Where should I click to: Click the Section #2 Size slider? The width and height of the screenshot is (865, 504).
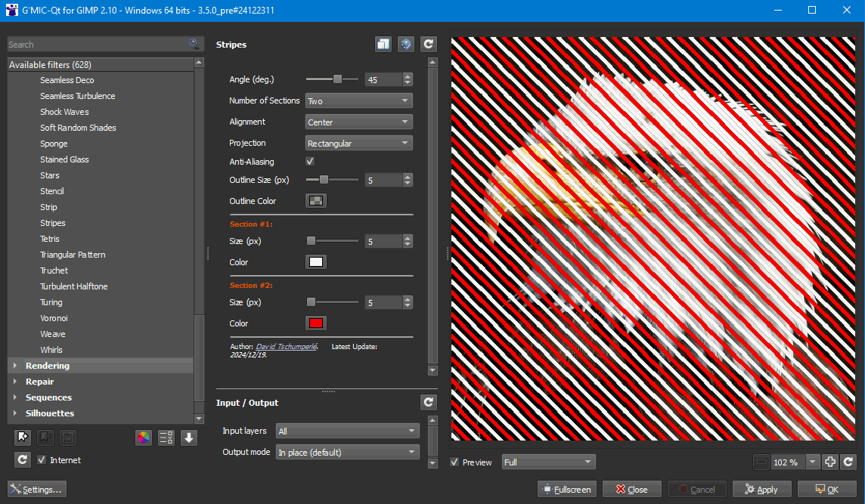click(332, 302)
